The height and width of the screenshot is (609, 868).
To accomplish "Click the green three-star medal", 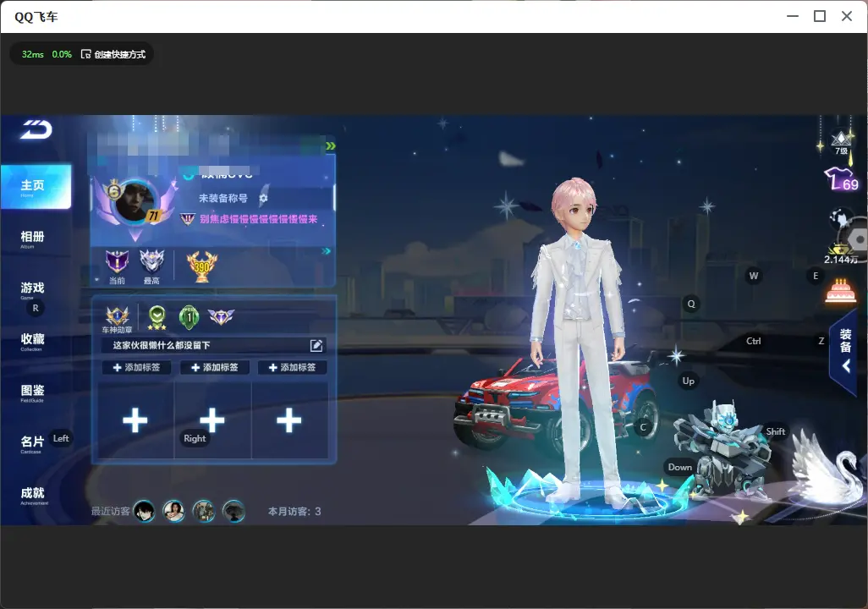I will click(x=157, y=317).
